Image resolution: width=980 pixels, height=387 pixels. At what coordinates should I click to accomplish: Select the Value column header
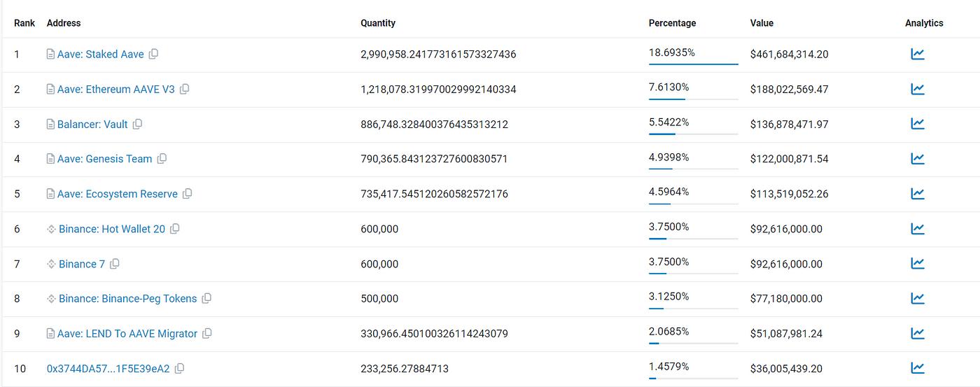point(762,23)
